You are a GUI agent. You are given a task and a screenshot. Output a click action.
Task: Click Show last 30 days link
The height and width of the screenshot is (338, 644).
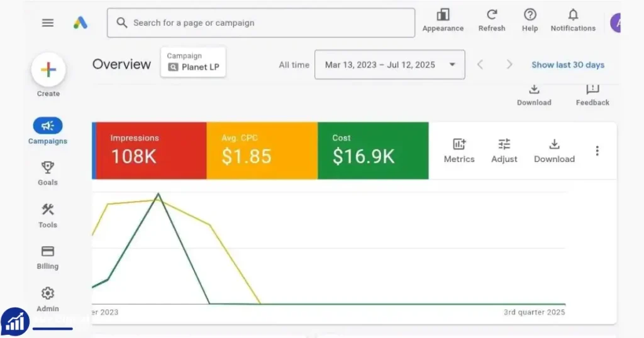(568, 65)
